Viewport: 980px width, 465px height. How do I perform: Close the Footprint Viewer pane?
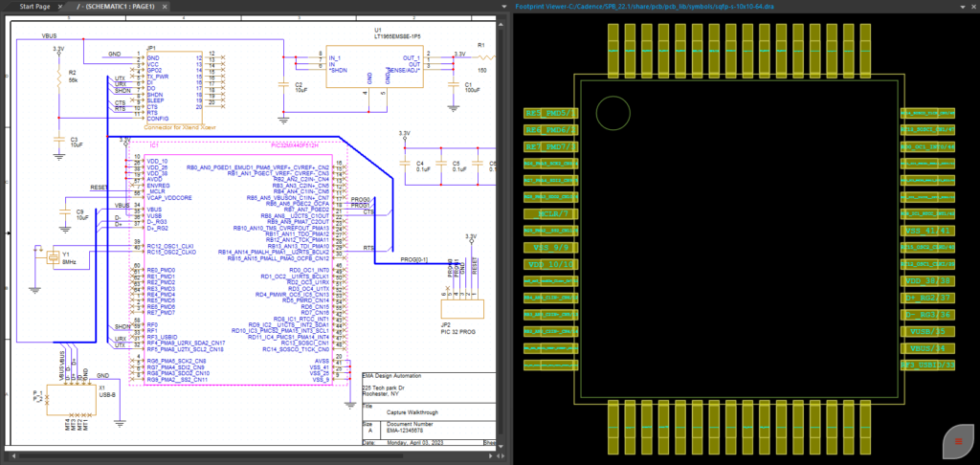coord(972,6)
